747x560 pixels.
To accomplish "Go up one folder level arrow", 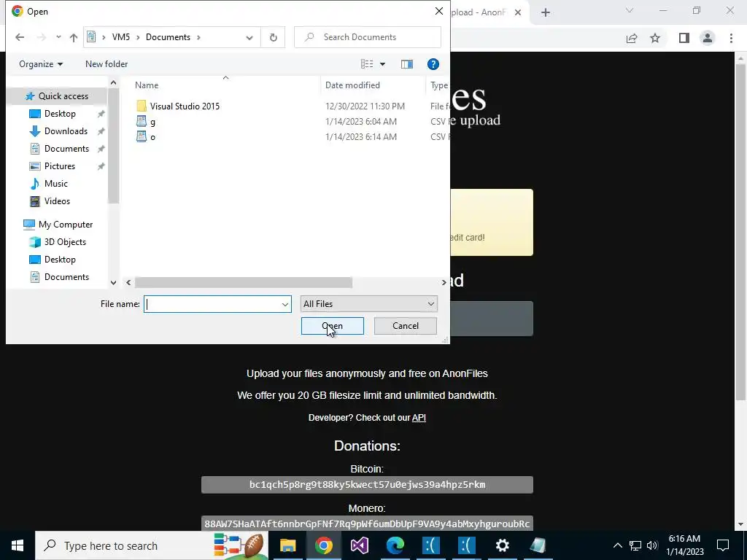I will point(74,37).
